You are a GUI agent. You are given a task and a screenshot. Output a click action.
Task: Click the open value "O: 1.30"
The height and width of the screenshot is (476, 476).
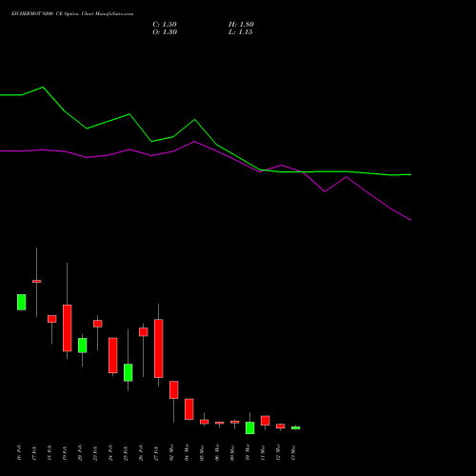[165, 32]
